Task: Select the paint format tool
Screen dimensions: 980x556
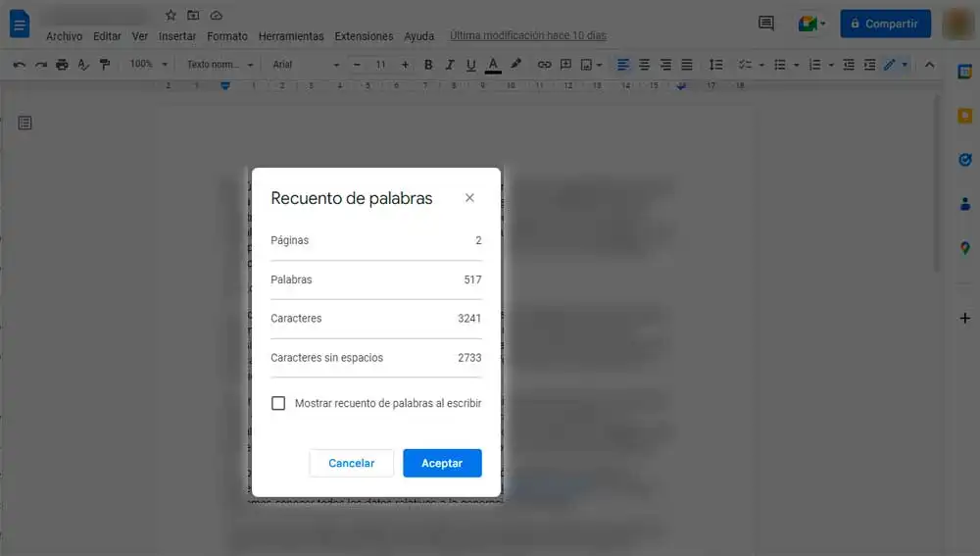Action: click(x=105, y=65)
